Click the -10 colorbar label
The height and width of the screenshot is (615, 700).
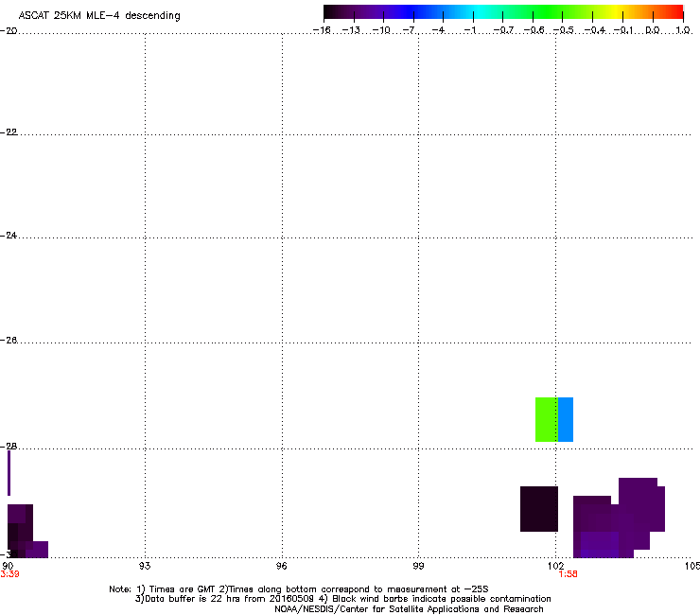click(381, 30)
